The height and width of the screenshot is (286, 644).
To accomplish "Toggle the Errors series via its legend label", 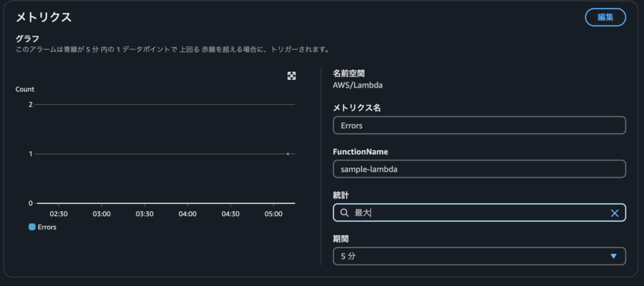I will tap(47, 227).
